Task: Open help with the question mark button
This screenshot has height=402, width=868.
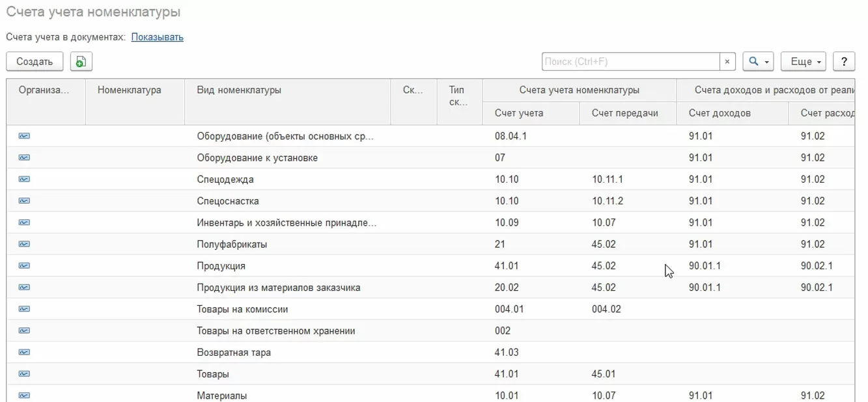Action: (x=844, y=62)
